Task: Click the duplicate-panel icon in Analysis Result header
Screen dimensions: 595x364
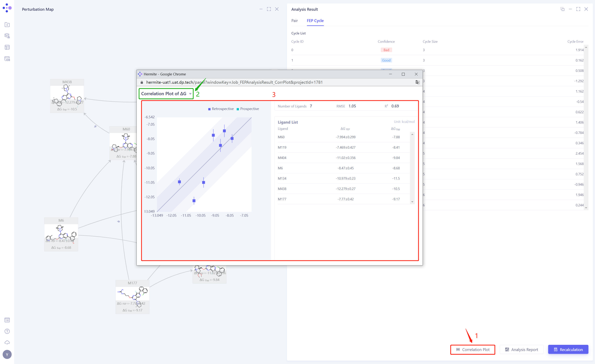Action: 563,9
